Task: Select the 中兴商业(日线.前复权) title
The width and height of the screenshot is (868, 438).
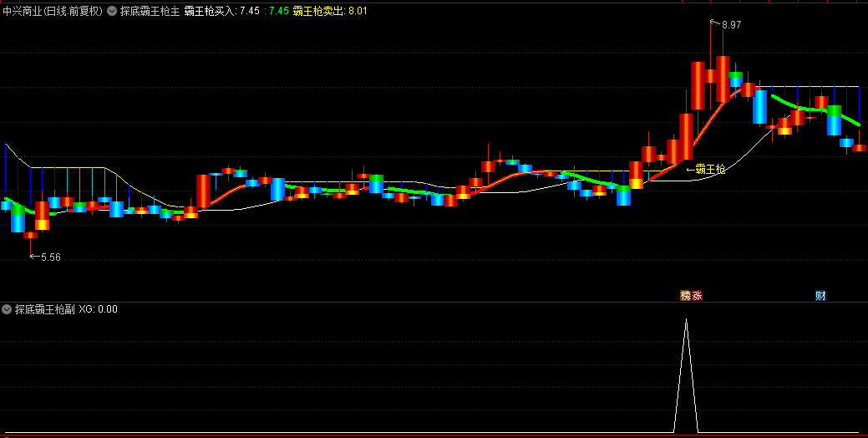Action: coord(53,11)
